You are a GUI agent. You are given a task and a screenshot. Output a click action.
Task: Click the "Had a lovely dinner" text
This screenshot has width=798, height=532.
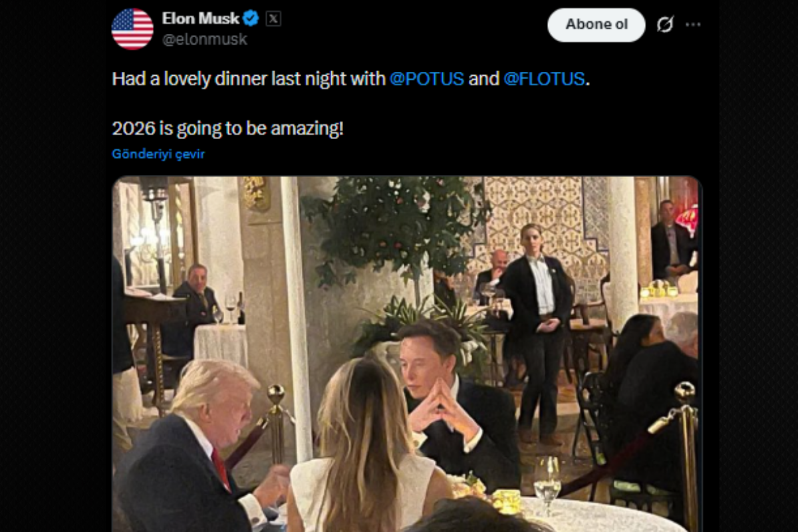249,78
